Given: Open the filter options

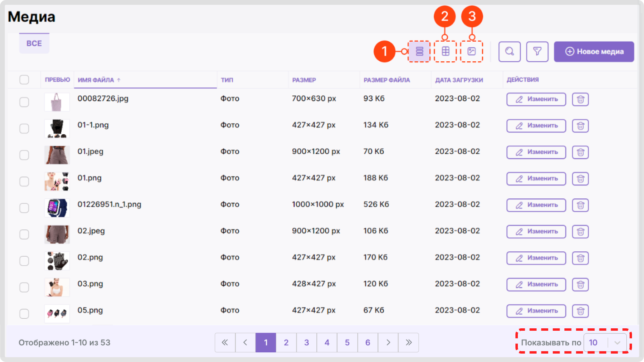Looking at the screenshot, I should click(537, 51).
